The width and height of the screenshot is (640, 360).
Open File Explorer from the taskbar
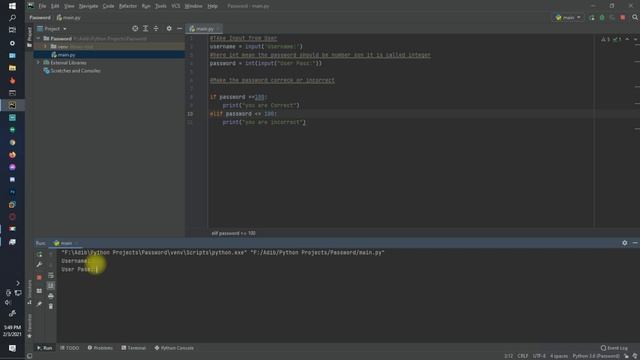point(12,68)
